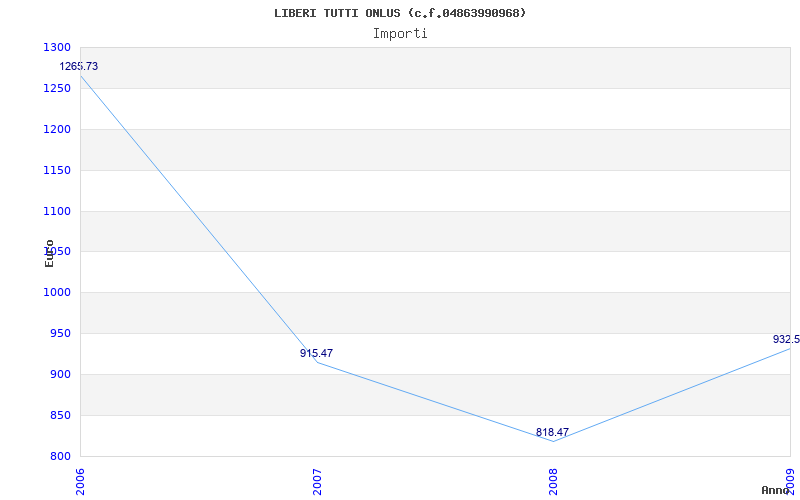Click the 1000 y-axis value
Screen dimensions: 800x500
57,292
